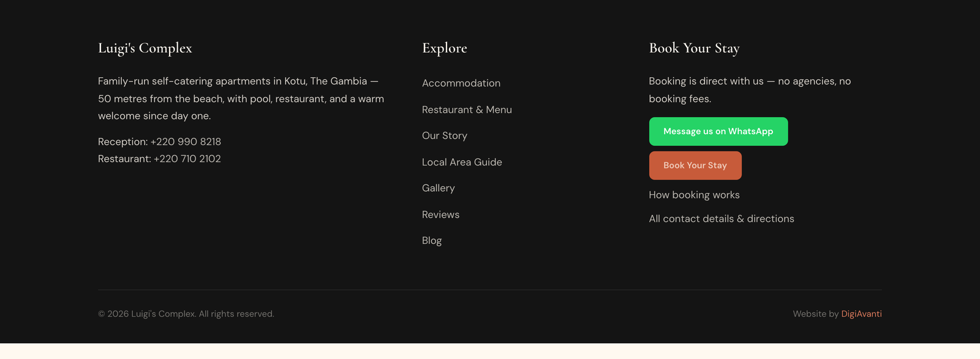
Task: Click the Reception phone number line
Action: 159,142
